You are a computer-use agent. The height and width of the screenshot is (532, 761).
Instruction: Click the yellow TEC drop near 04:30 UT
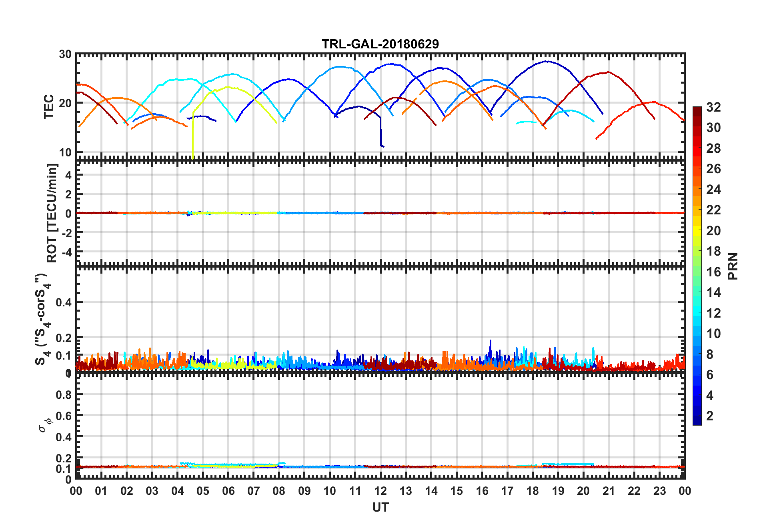point(193,136)
